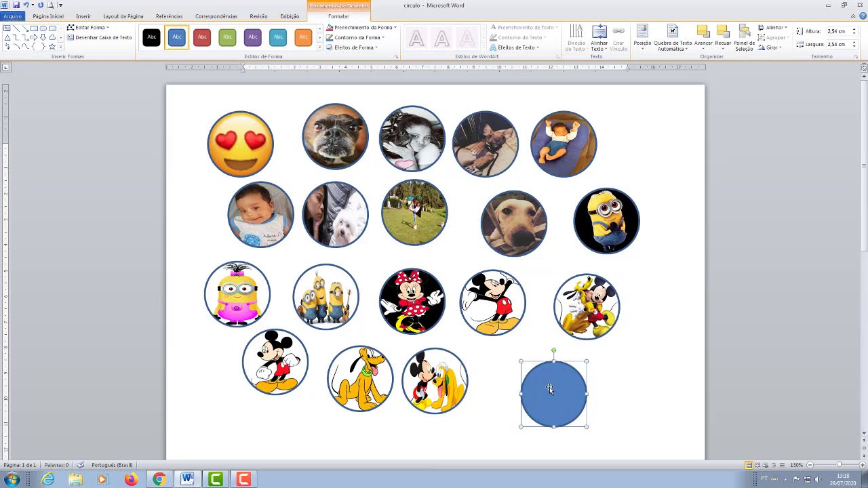868x488 pixels.
Task: Open Preenchimento da Forma dropdown
Action: [361, 28]
